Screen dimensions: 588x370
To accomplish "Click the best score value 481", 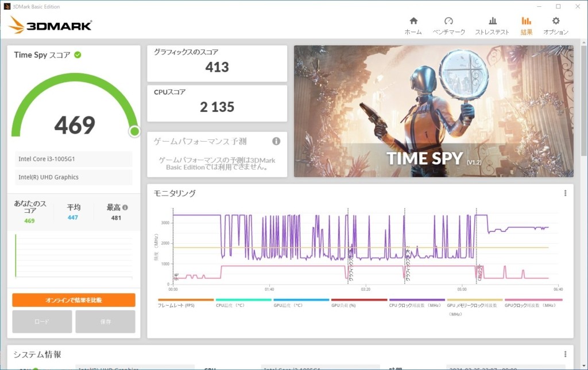I will [x=116, y=217].
